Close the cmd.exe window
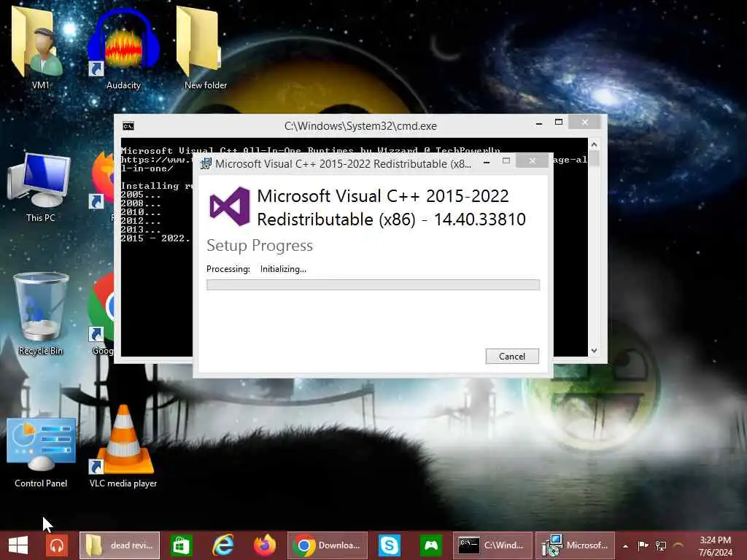 (x=585, y=122)
